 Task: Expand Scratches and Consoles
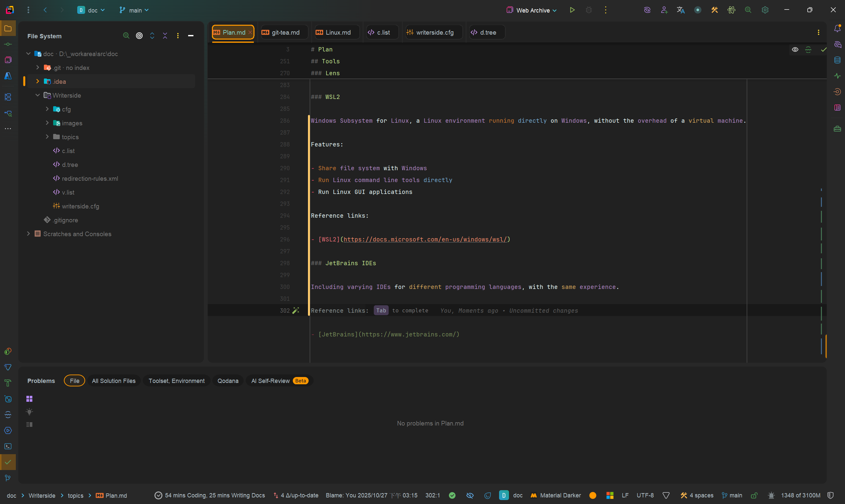28,234
